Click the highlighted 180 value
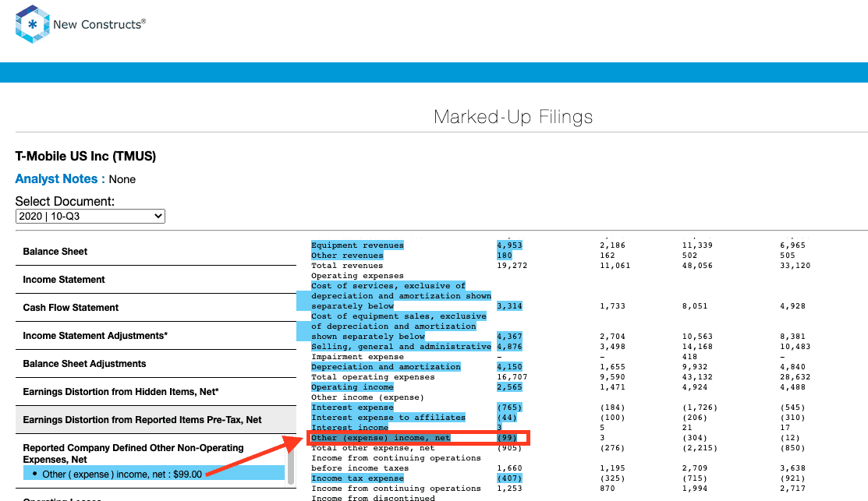Viewport: 868px width, 501px height. click(505, 256)
